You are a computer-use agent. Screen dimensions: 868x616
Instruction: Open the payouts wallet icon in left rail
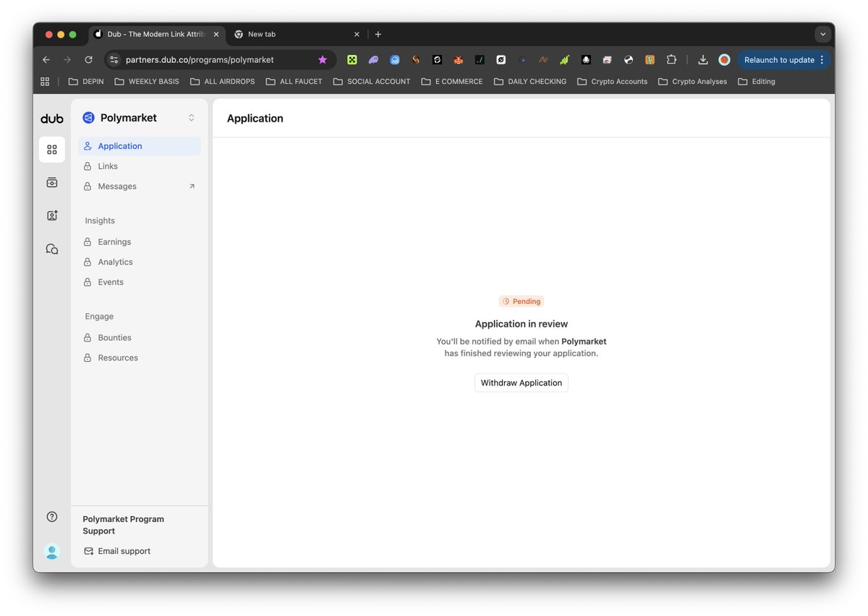[52, 182]
